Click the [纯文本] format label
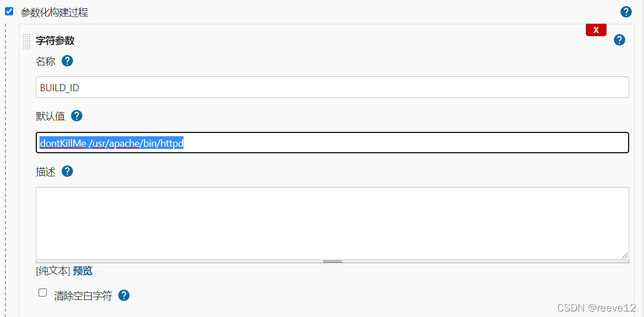644x317 pixels. [x=53, y=271]
